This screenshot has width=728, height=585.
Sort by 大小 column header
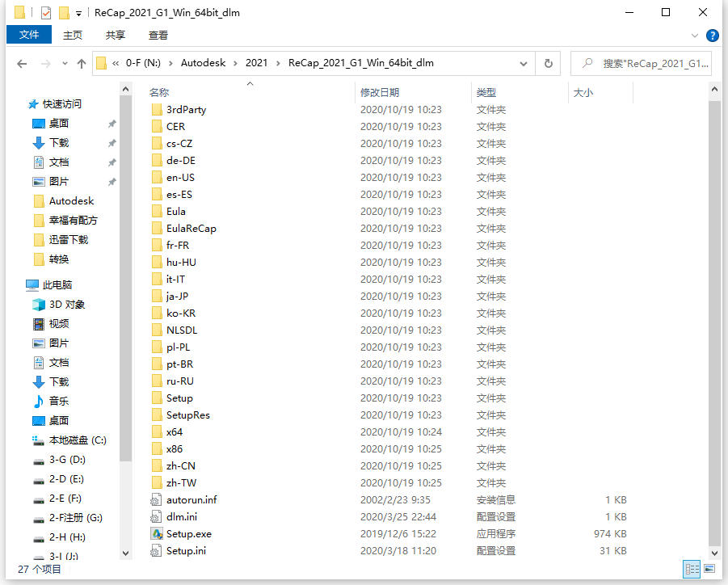[x=583, y=92]
